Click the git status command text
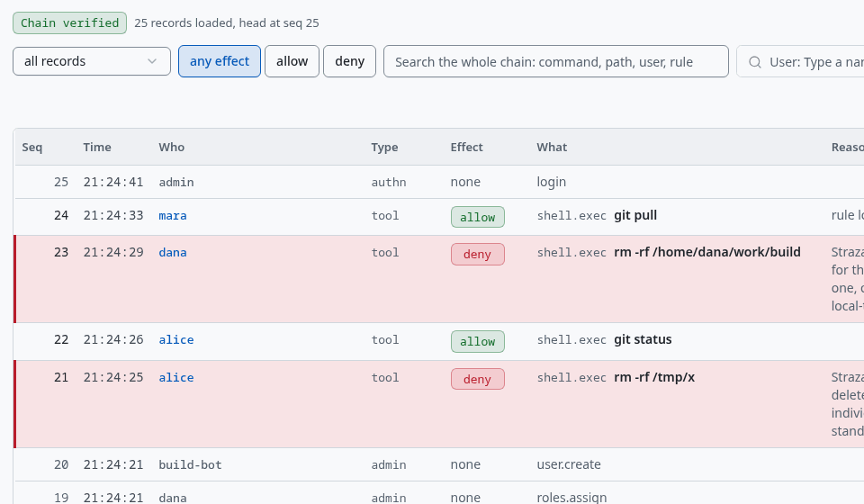The height and width of the screenshot is (504, 864). point(643,340)
